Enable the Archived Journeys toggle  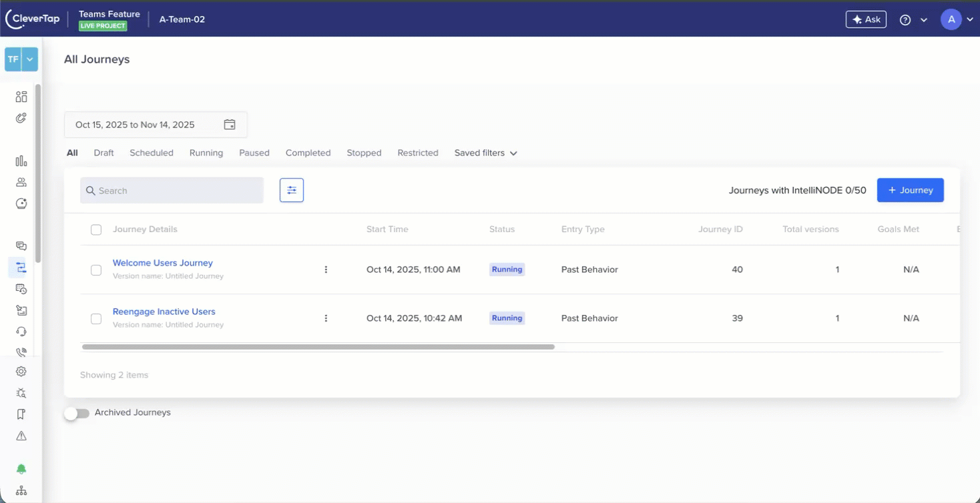76,413
